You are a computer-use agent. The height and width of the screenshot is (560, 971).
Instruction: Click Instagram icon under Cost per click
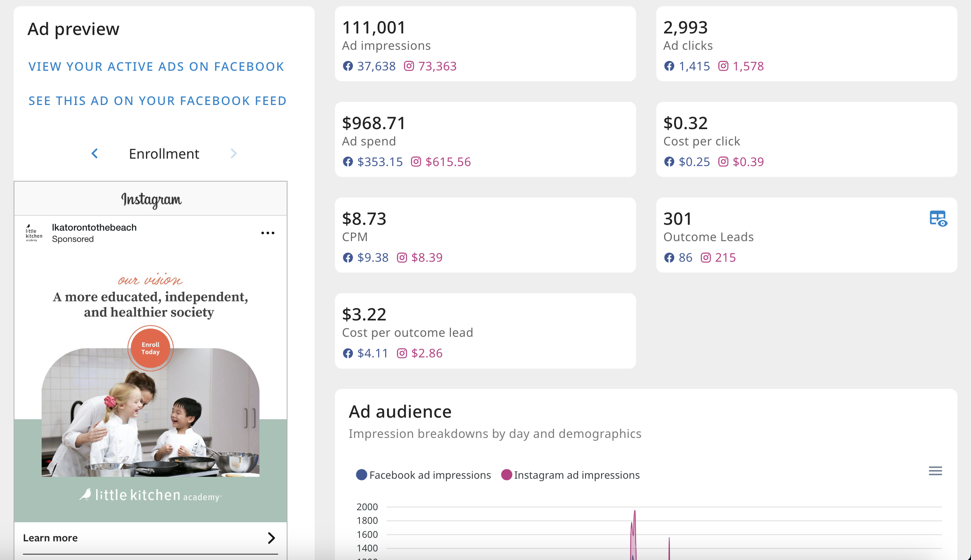tap(723, 162)
